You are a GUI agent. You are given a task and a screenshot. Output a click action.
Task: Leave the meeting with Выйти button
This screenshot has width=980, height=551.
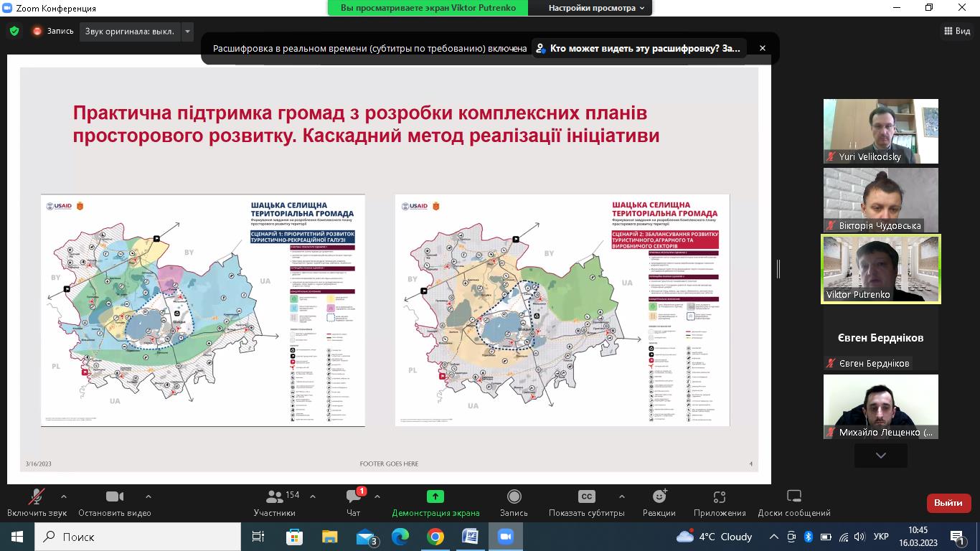point(948,503)
